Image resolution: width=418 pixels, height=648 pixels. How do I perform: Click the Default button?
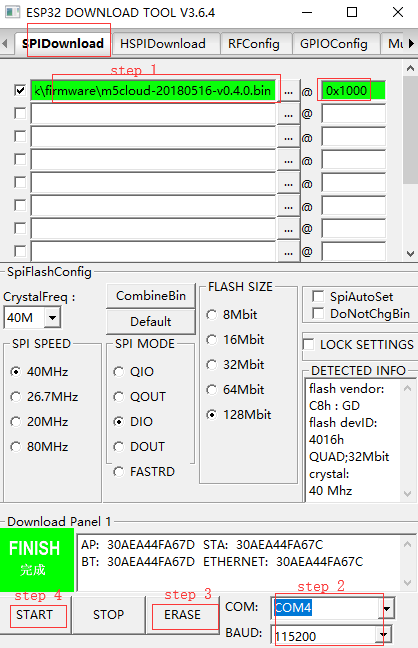click(x=151, y=322)
